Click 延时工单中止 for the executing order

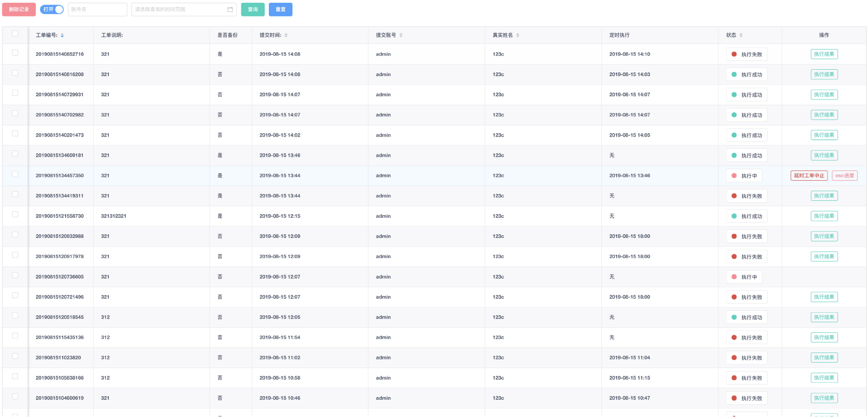809,176
